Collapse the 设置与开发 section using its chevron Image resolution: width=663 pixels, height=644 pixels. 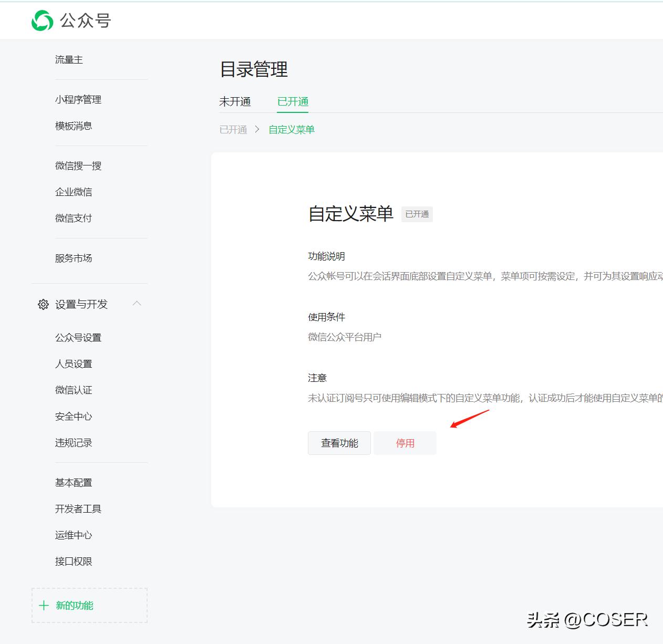coord(137,304)
